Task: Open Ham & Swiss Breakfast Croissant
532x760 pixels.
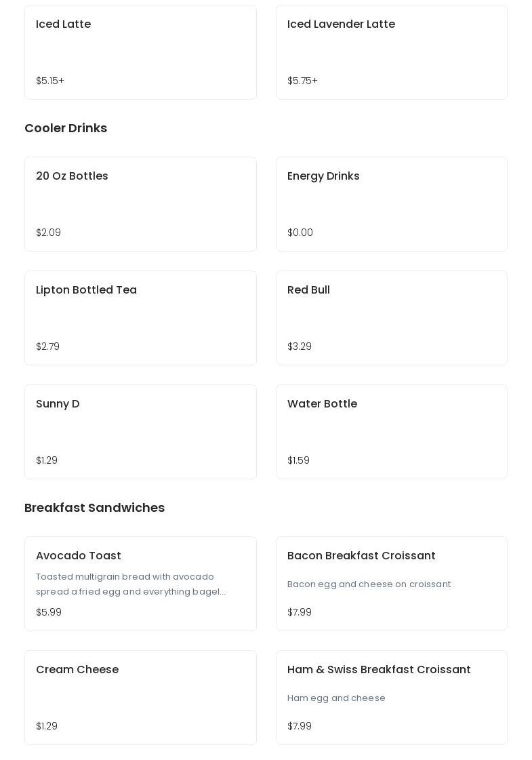Action: (x=392, y=698)
